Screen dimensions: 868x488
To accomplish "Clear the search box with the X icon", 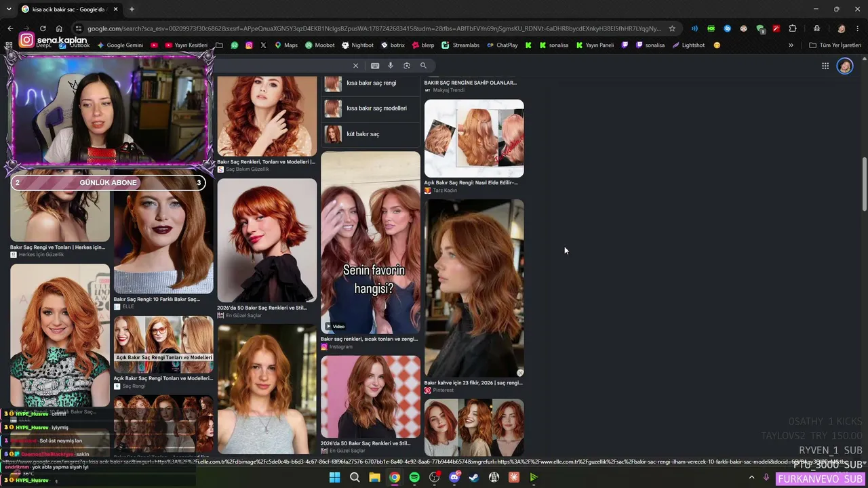I will (355, 66).
